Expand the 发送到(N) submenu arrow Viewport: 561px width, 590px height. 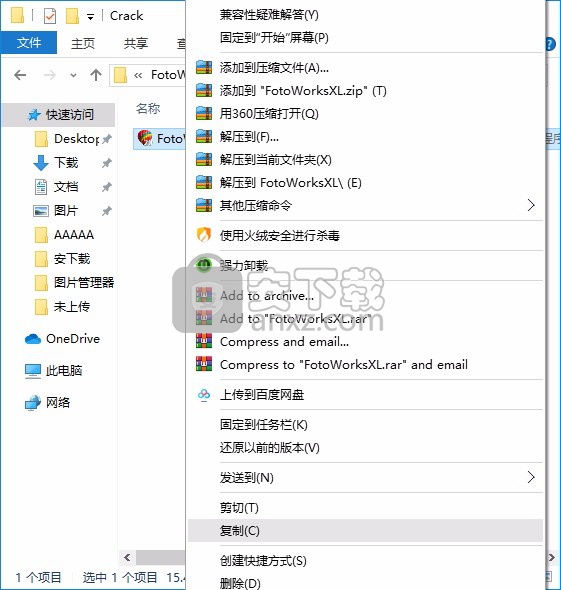(x=531, y=477)
